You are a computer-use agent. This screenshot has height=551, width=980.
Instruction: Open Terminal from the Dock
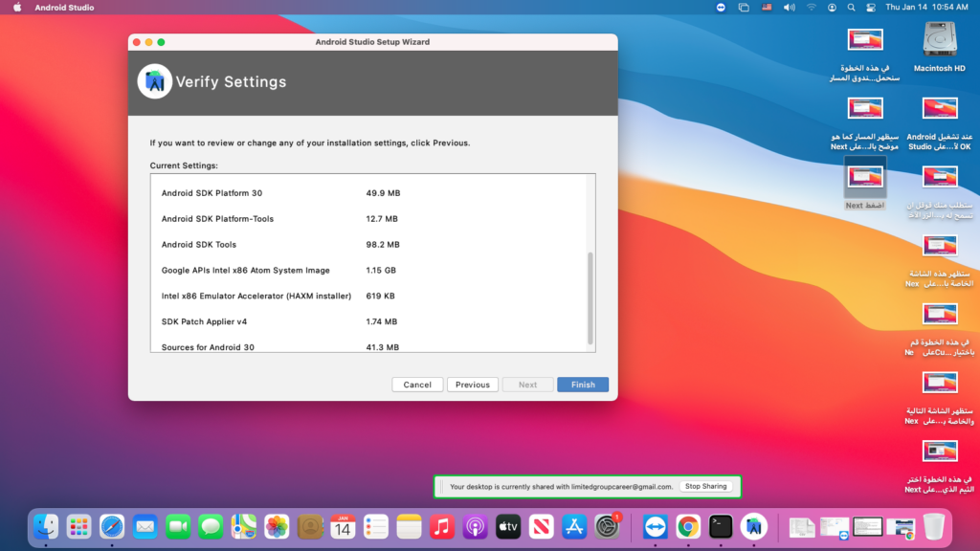pos(721,527)
